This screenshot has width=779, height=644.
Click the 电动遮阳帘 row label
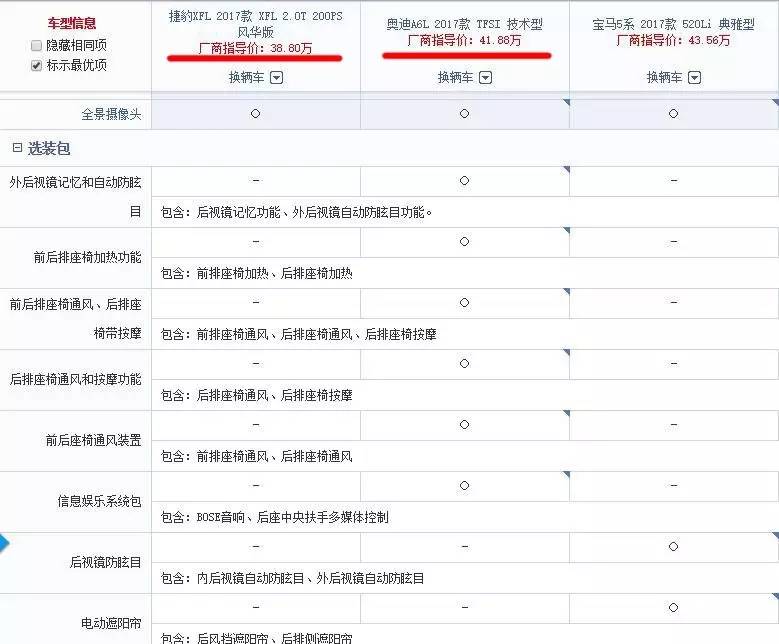(111, 623)
